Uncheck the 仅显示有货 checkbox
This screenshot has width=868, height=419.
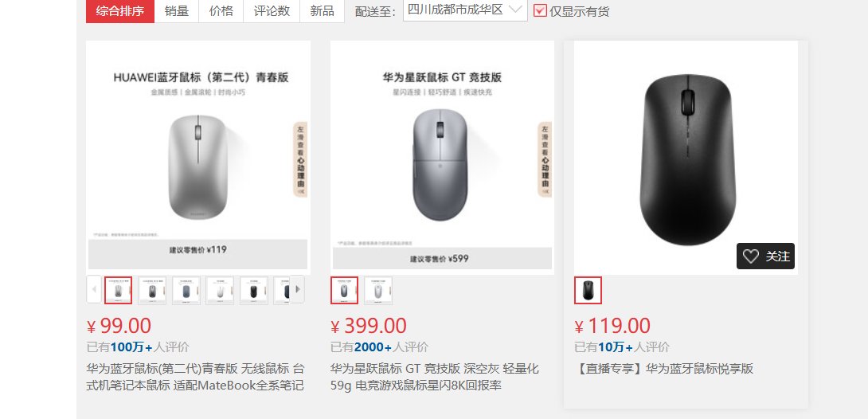(x=540, y=10)
